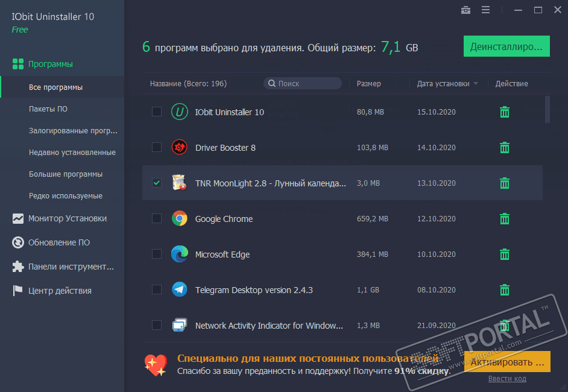Check the IObit Uninstaller 10 checkbox
The width and height of the screenshot is (568, 392).
(x=157, y=112)
